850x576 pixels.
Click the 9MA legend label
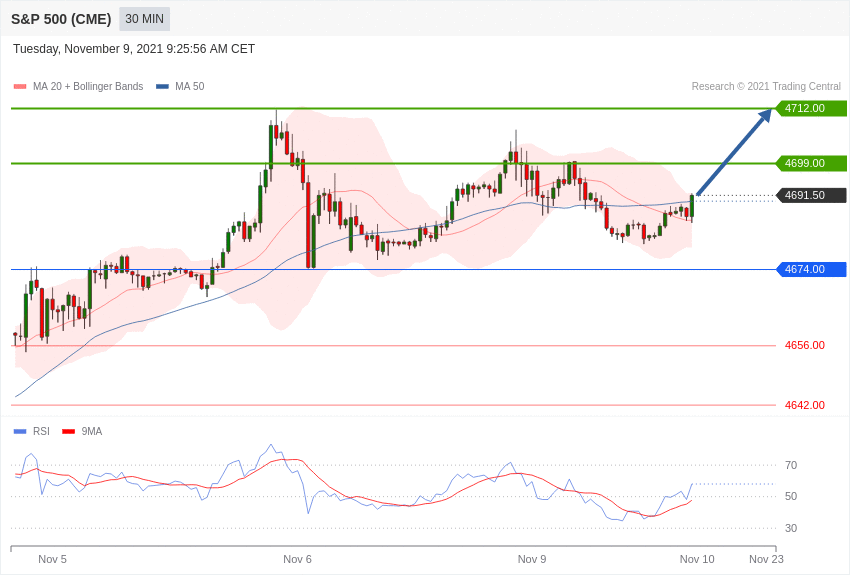[x=92, y=431]
